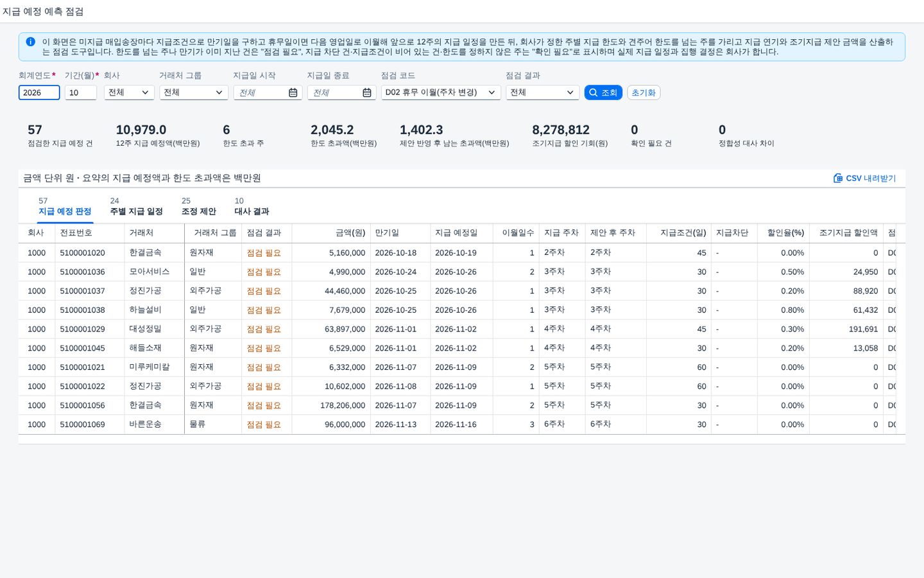The height and width of the screenshot is (578, 924).
Task: Click amount 178,206,000
Action: 343,405
